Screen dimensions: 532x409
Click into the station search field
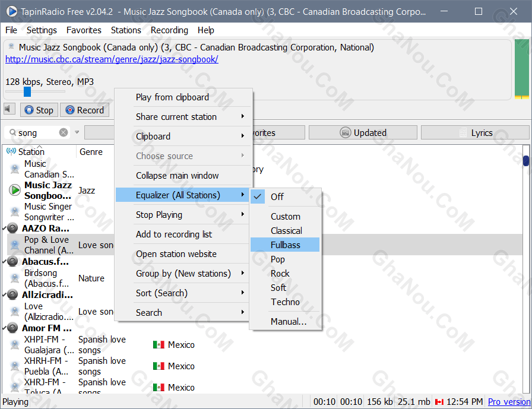(37, 132)
